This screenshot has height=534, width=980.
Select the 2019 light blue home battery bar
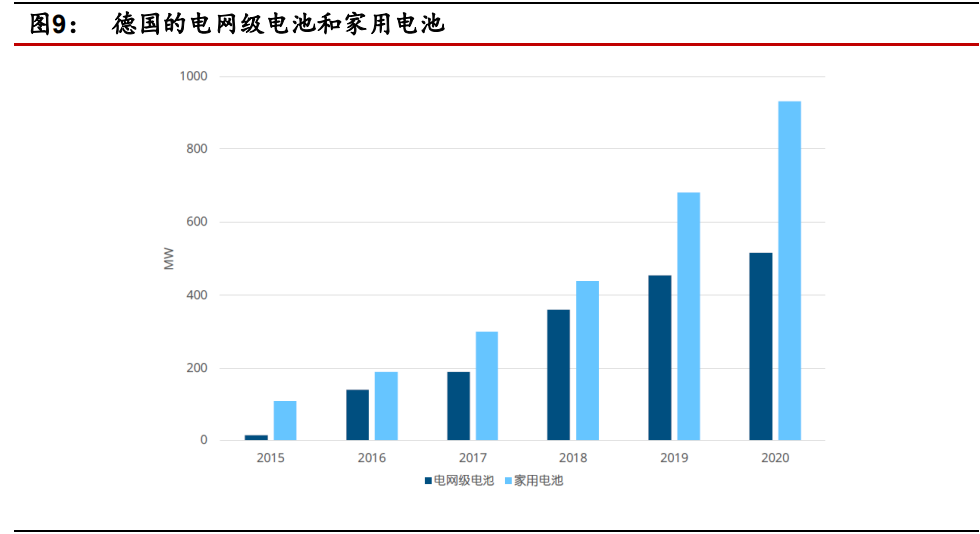[689, 317]
